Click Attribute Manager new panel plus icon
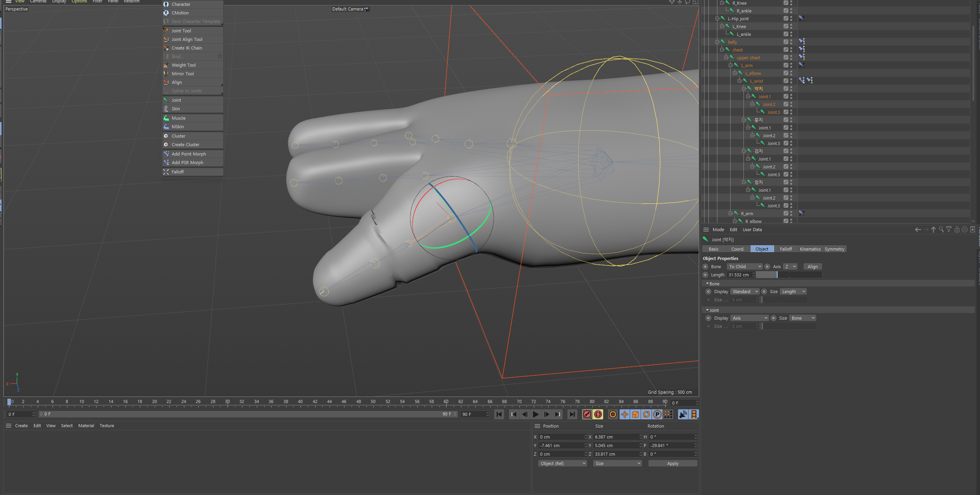 coord(973,230)
